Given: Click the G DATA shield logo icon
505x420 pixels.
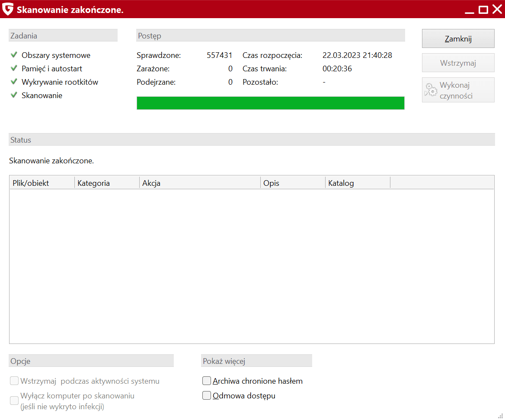Looking at the screenshot, I should pos(8,9).
